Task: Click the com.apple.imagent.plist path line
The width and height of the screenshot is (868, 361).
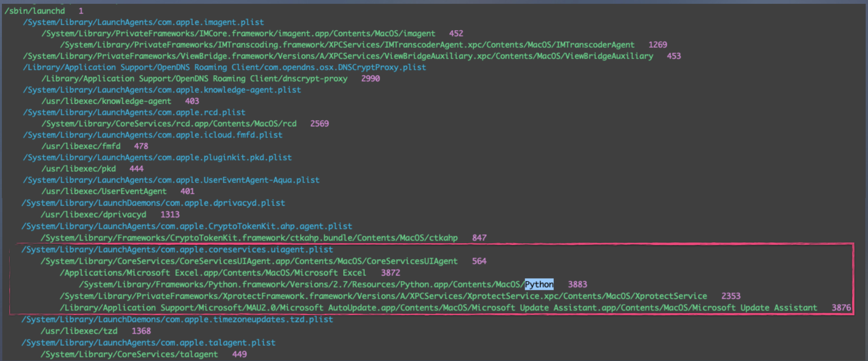Action: tap(144, 22)
